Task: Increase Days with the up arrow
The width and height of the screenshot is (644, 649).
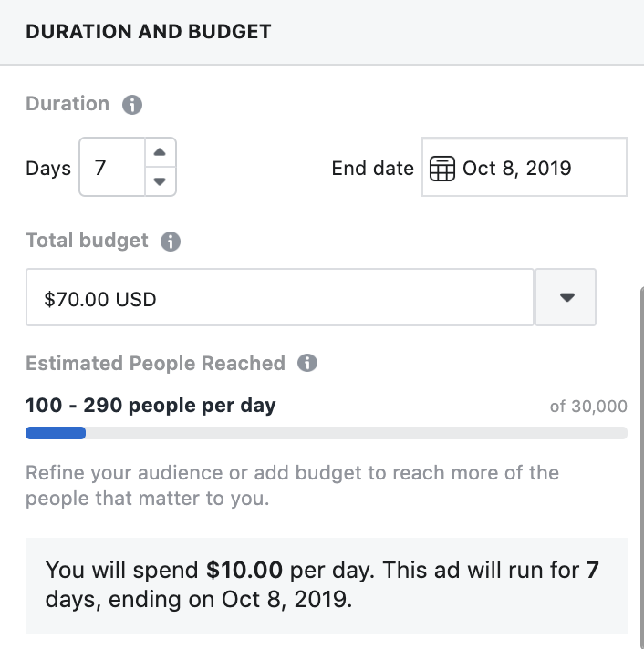Action: pyautogui.click(x=160, y=152)
